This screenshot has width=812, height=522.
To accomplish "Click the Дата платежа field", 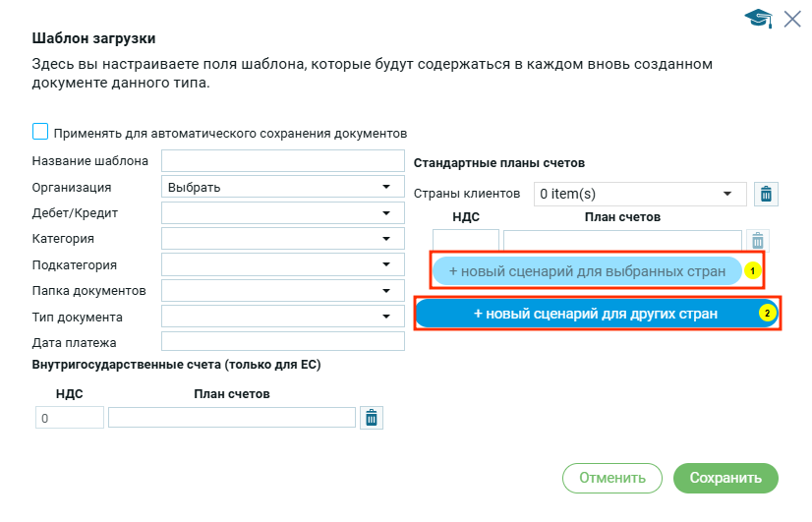I will pos(282,342).
